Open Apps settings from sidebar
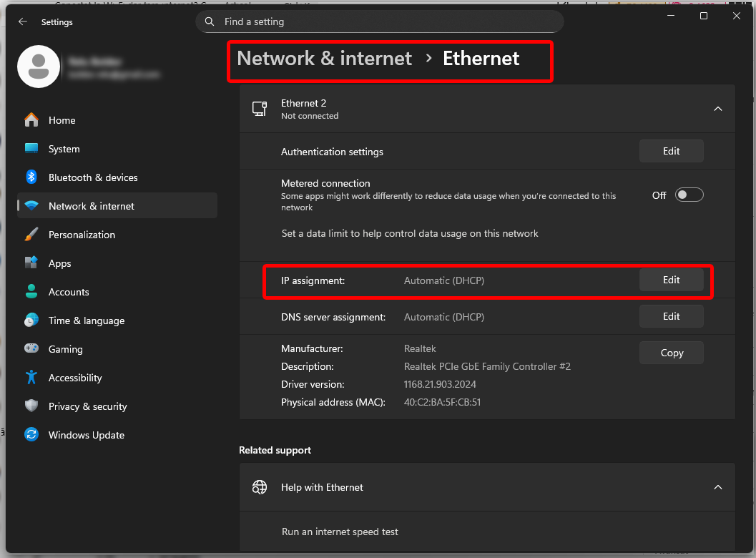This screenshot has height=558, width=756. (59, 263)
